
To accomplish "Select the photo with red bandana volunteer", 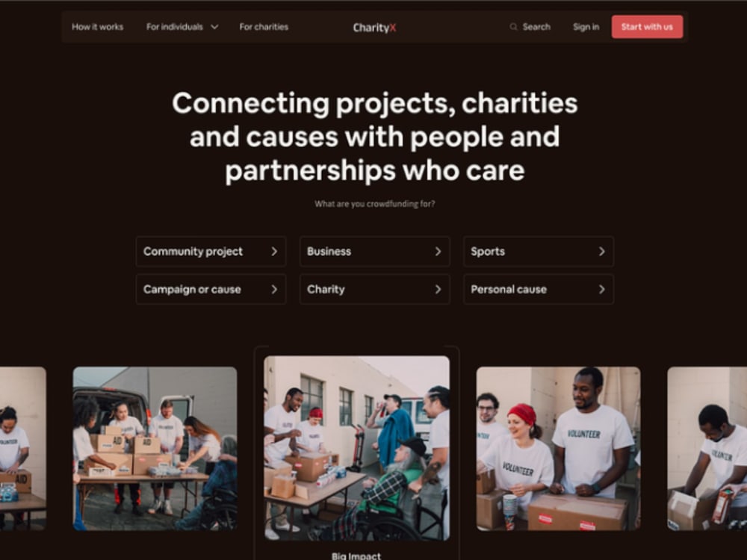I will [558, 449].
